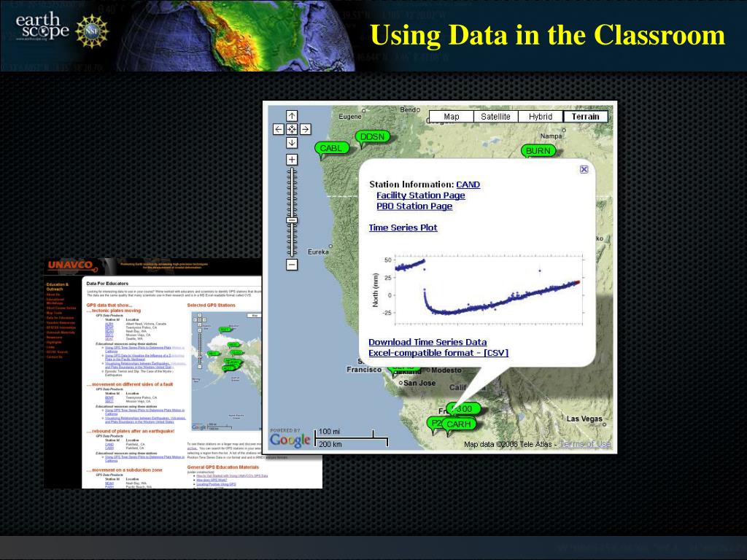Click the Google logo on the large map
The image size is (747, 560).
[290, 440]
